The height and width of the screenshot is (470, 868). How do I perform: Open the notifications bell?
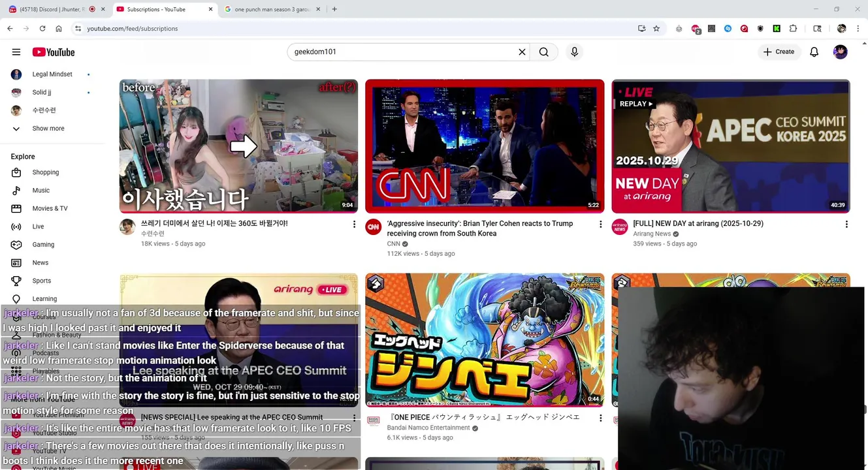coord(814,52)
